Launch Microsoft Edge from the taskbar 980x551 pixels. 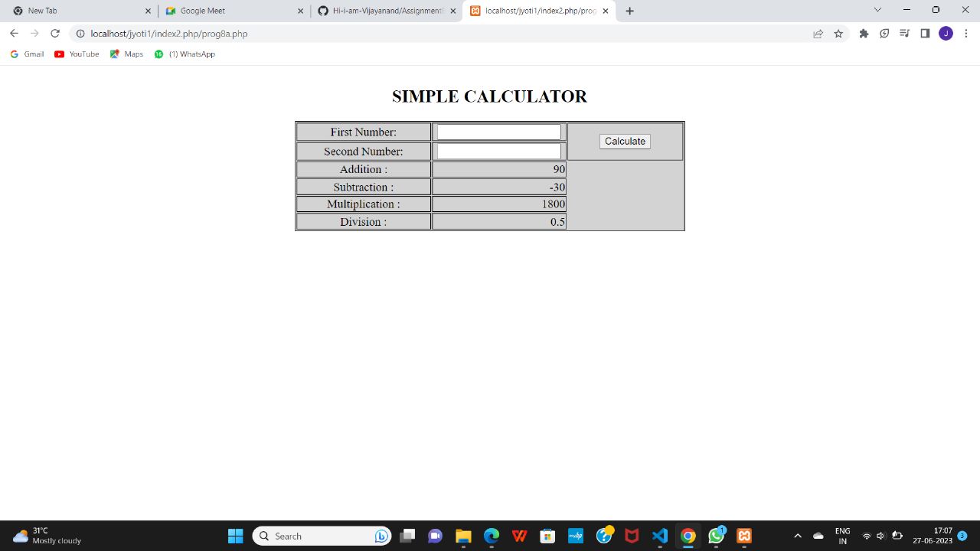pos(491,536)
